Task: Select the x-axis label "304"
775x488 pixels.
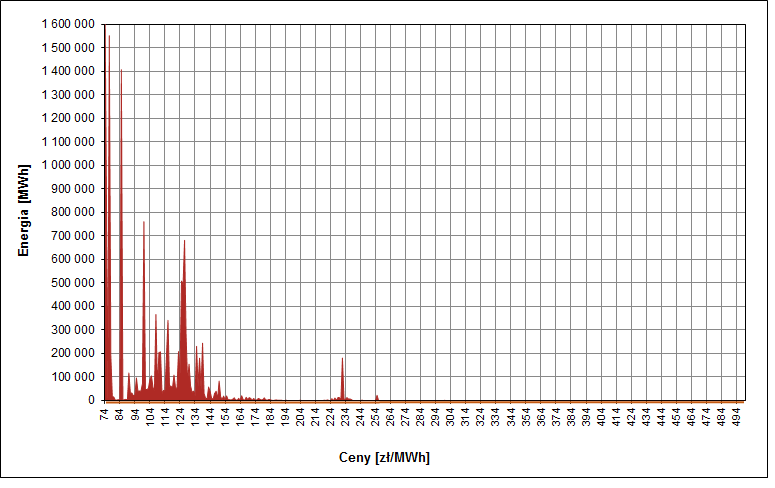Action: [450, 417]
